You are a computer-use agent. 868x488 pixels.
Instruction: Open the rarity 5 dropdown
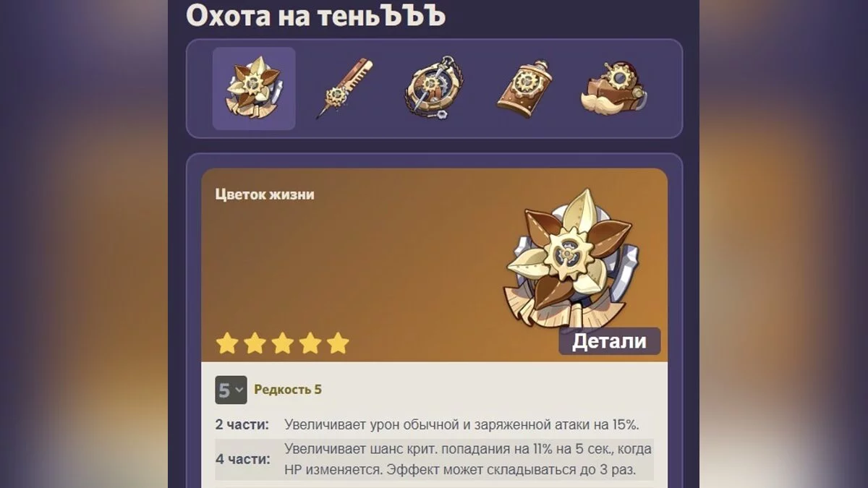click(x=231, y=390)
